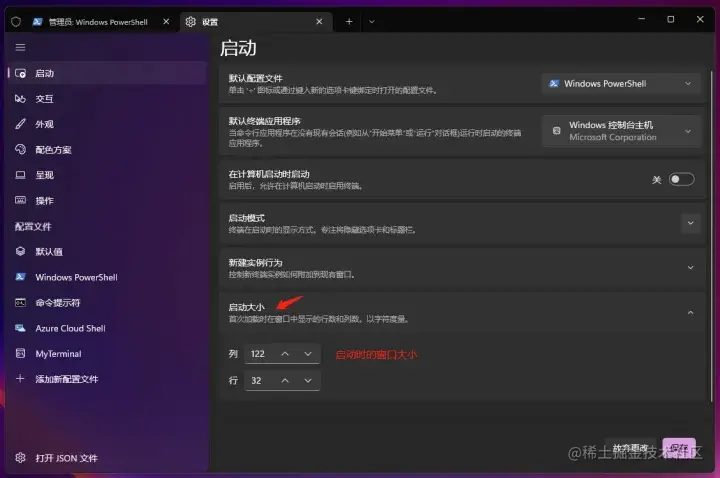
Task: Click 打开 JSON 文件
Action: [x=108, y=458]
